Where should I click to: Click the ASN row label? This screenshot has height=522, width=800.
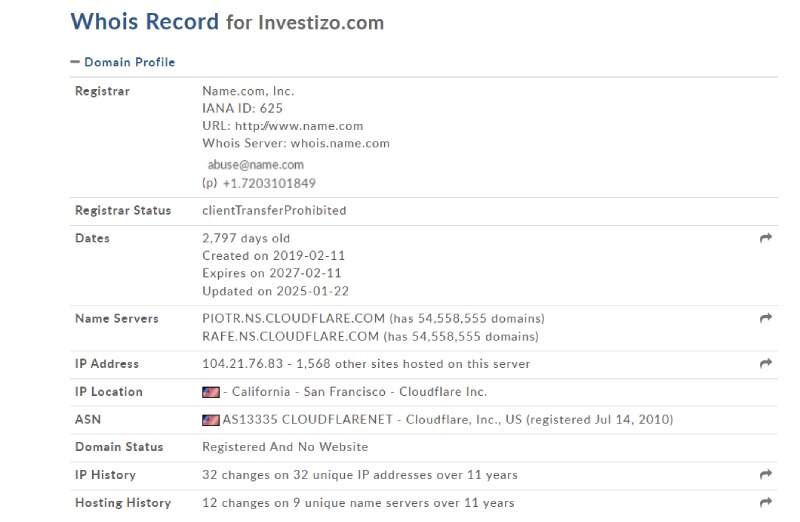tap(88, 419)
